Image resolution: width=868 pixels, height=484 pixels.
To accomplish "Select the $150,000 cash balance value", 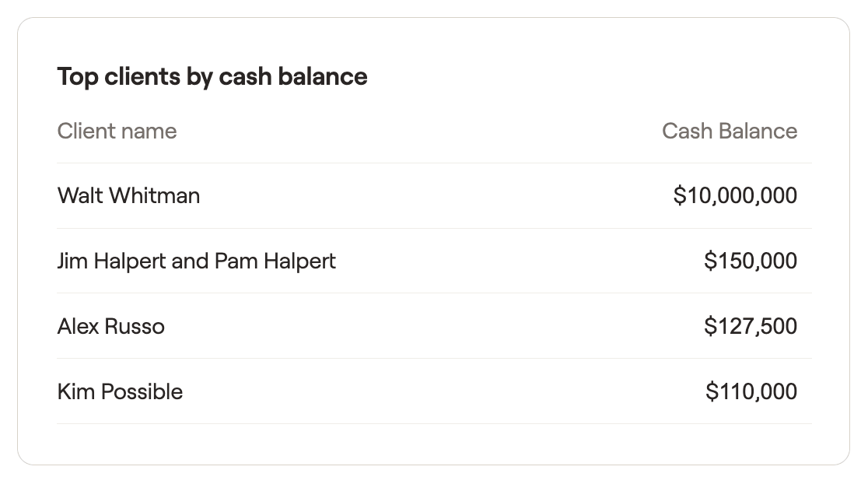I will tap(751, 261).
